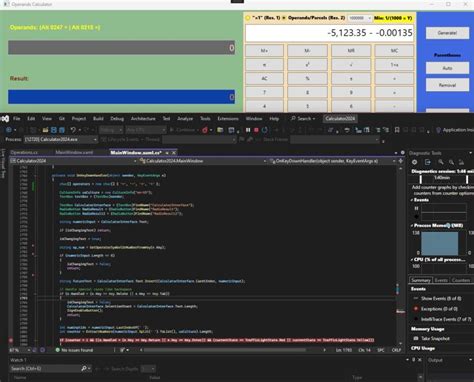Click the Save All toolbar icon

point(62,130)
